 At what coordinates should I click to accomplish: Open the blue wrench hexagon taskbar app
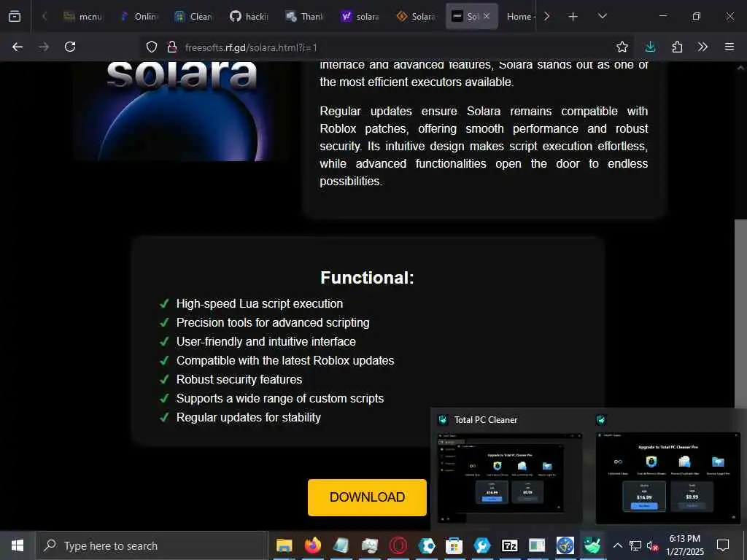coord(481,545)
